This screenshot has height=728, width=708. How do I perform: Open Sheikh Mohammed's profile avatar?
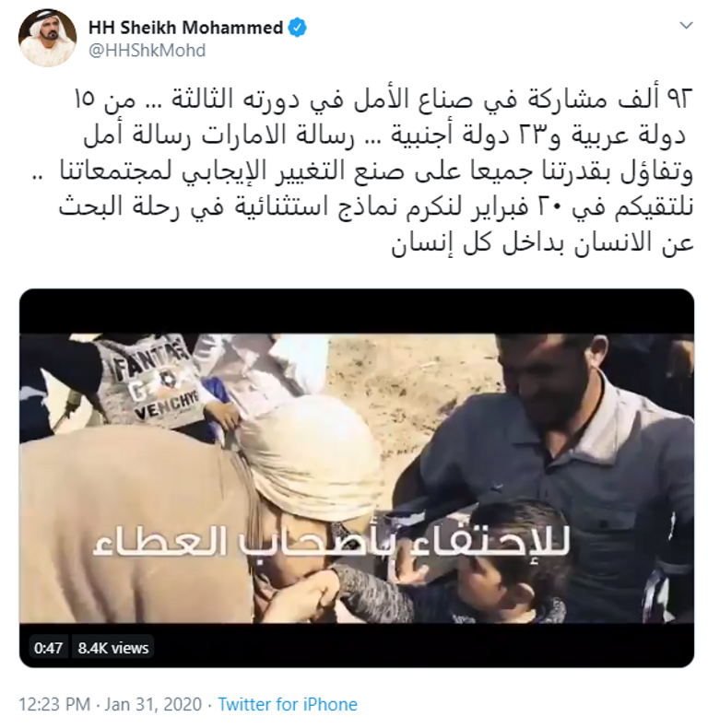[47, 38]
